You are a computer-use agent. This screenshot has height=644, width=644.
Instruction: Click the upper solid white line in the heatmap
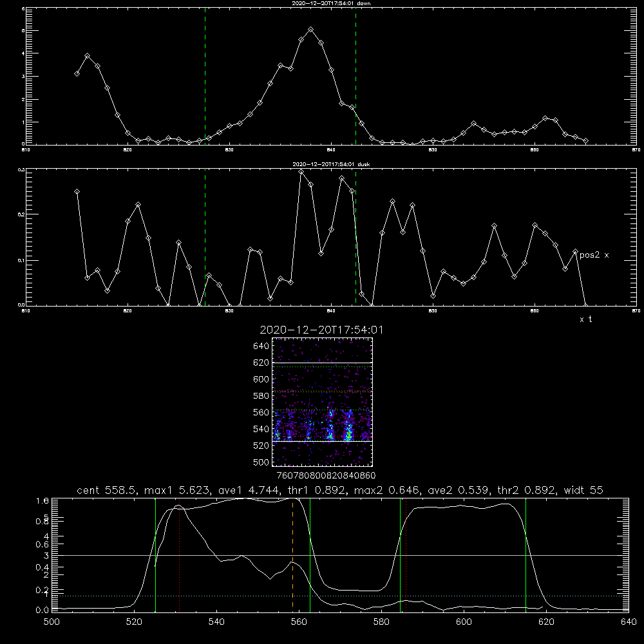click(322, 363)
